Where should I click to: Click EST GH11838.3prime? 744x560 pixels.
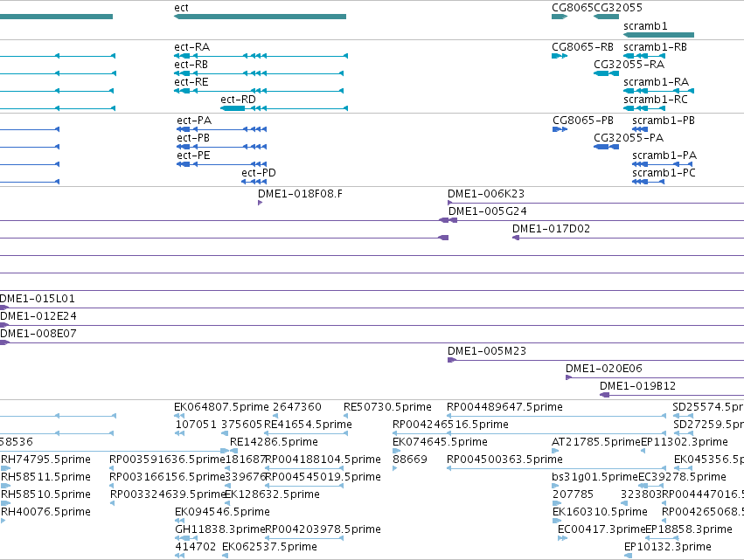click(220, 529)
